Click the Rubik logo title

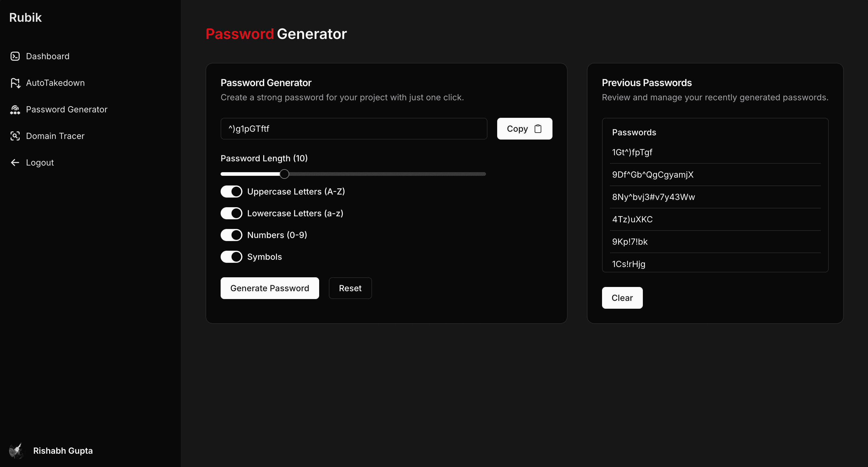click(25, 18)
